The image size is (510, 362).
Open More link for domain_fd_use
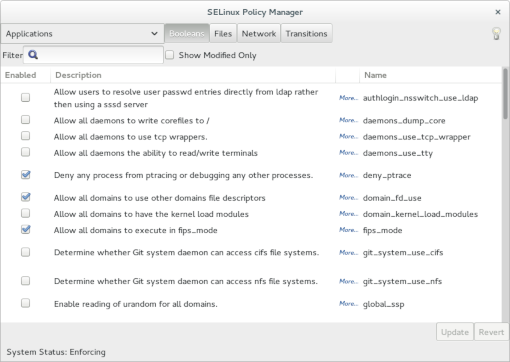click(348, 198)
